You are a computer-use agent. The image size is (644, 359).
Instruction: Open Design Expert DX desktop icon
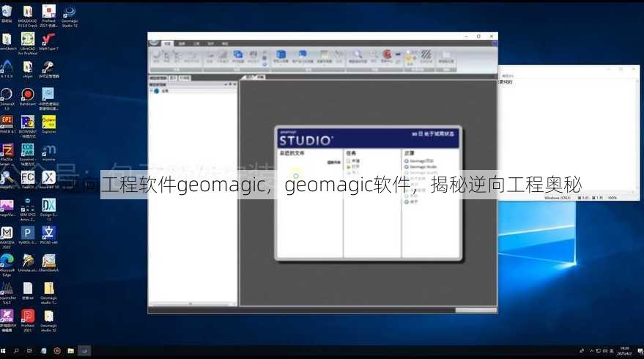tap(48, 210)
